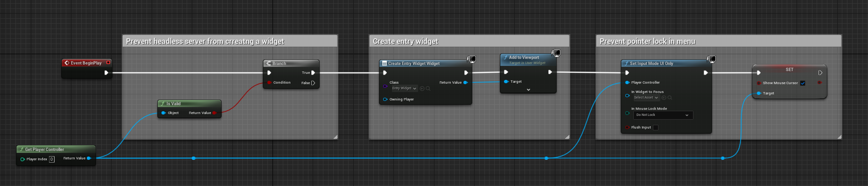The image size is (868, 186).
Task: Click the monitor icon on Set Input Mode UI Only
Action: 711,59
